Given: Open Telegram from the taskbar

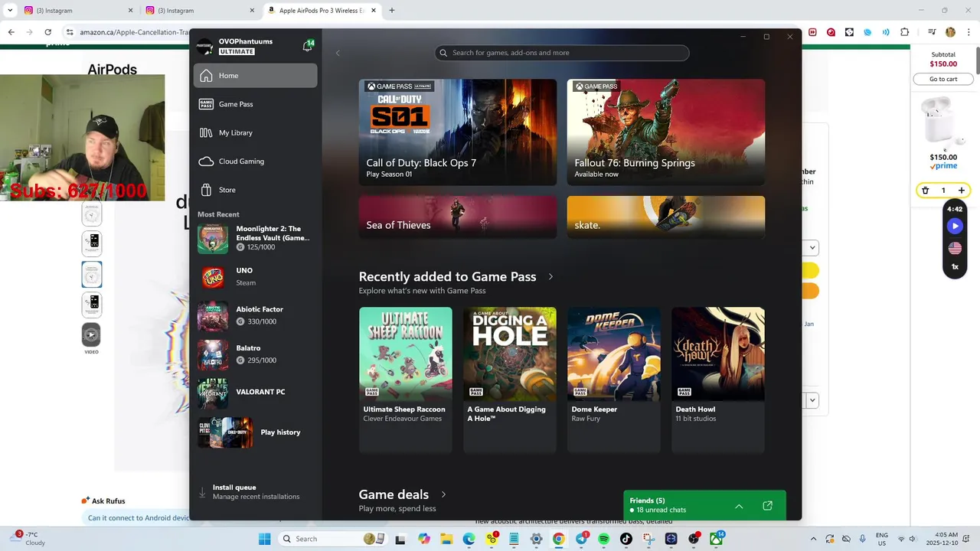Looking at the screenshot, I should pyautogui.click(x=581, y=539).
